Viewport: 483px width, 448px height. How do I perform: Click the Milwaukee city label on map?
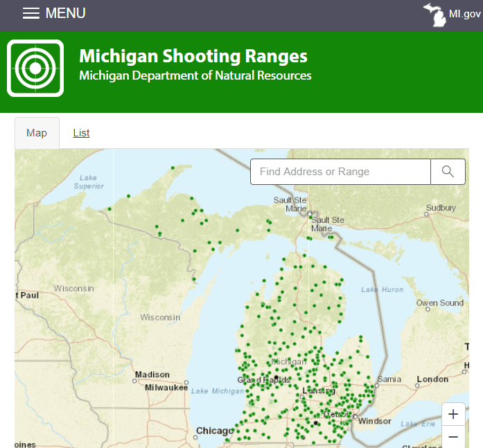coord(166,388)
